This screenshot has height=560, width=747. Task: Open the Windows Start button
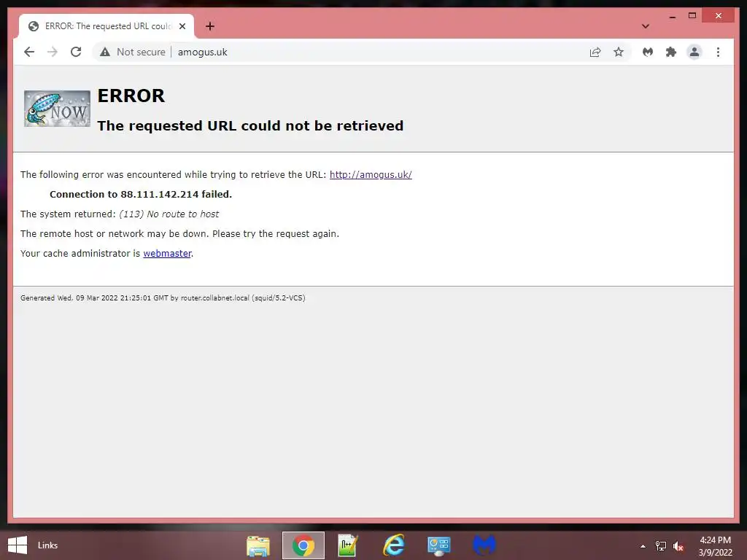(x=18, y=545)
